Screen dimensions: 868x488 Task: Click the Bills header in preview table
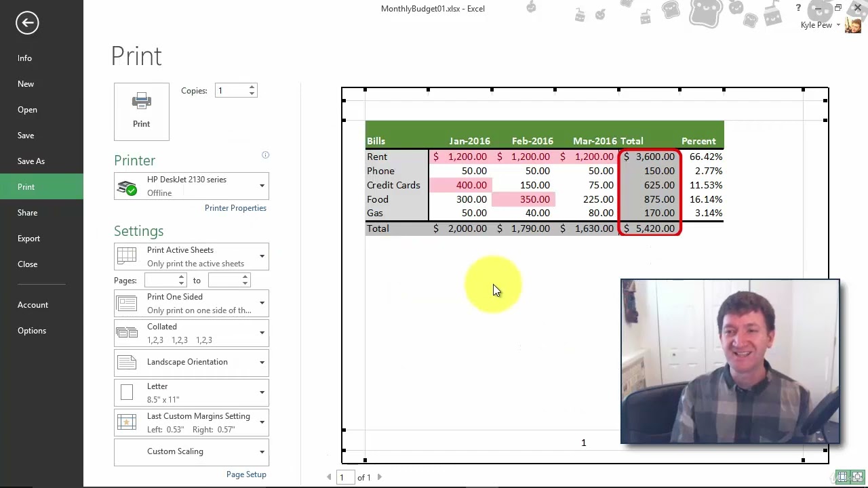click(376, 141)
